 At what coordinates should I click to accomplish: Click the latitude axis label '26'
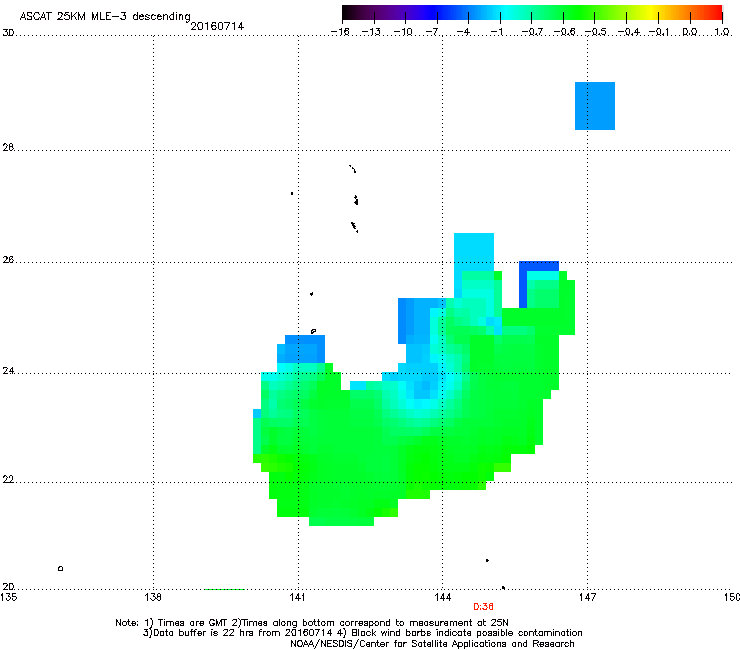pos(8,260)
